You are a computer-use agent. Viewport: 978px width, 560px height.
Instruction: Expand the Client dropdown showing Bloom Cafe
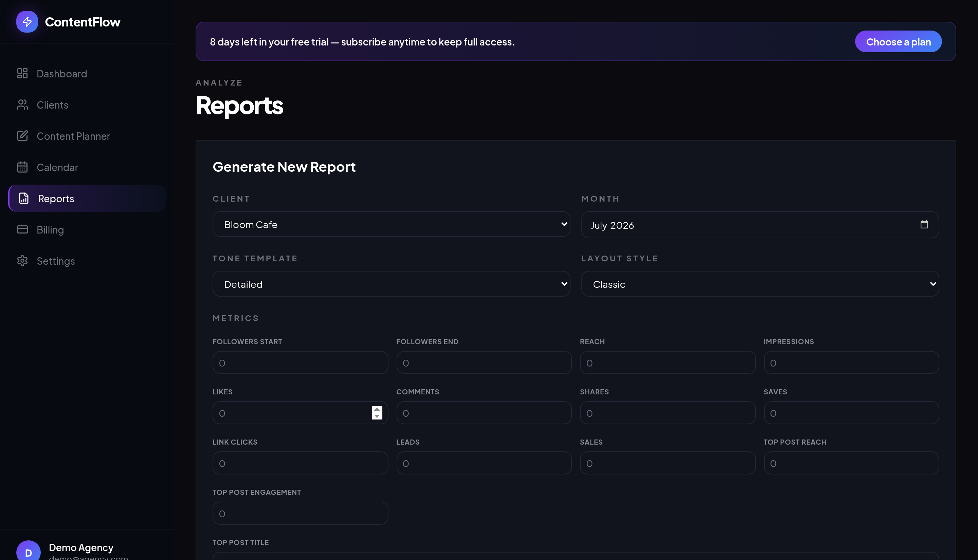click(391, 224)
